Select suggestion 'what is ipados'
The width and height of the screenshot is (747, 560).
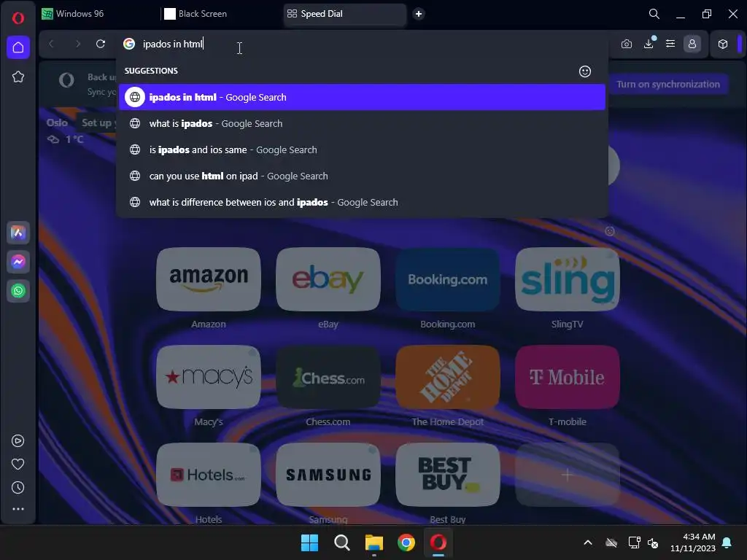362,123
